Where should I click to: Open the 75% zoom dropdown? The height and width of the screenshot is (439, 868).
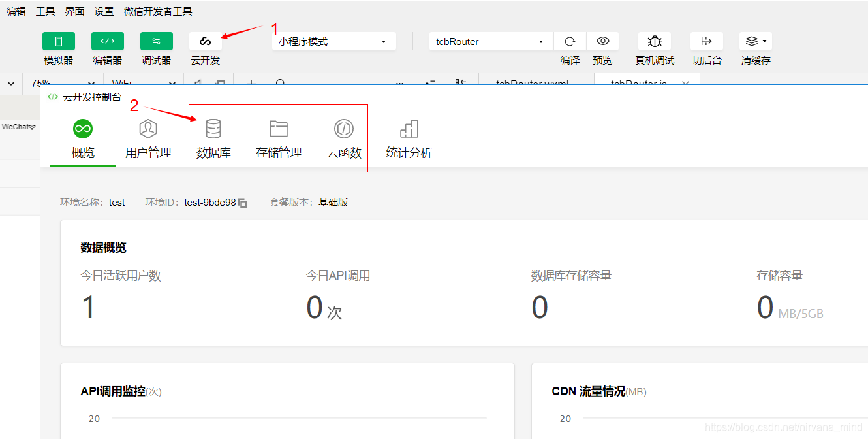click(x=63, y=83)
